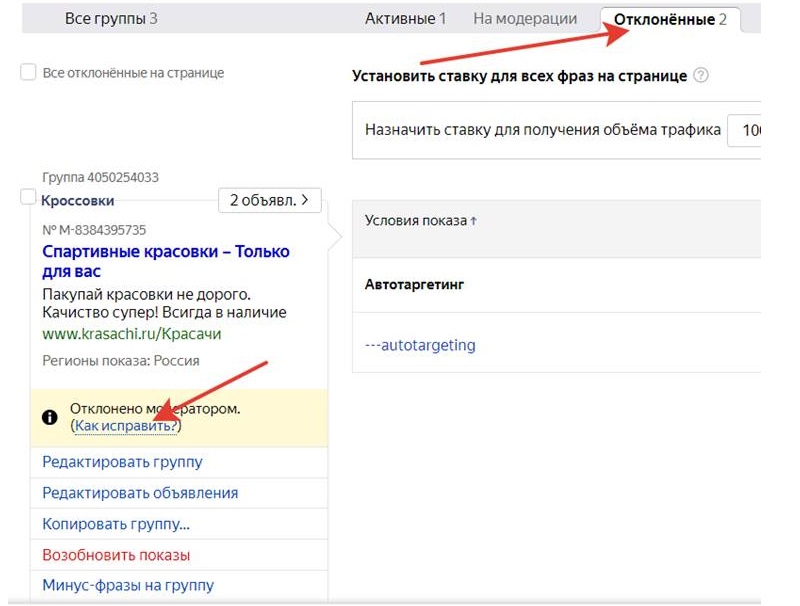Visit the www.krasachi.ru display link
The width and height of the screenshot is (800, 606).
[131, 333]
